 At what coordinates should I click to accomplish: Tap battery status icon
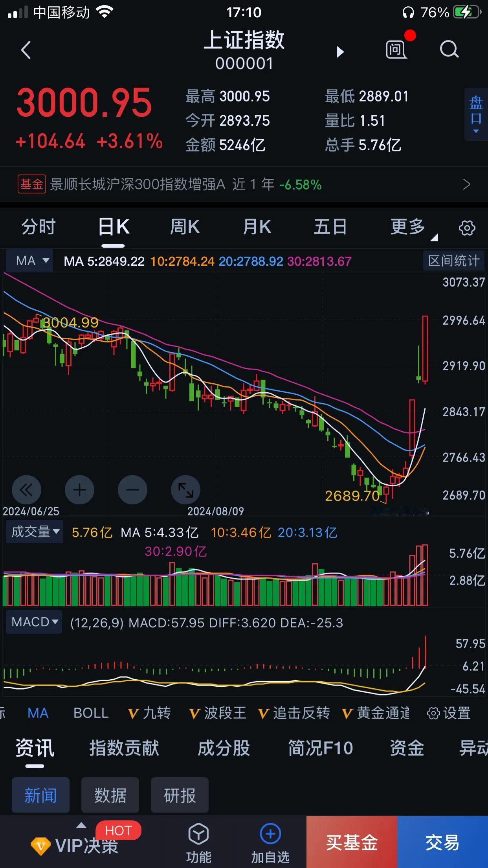pos(468,12)
